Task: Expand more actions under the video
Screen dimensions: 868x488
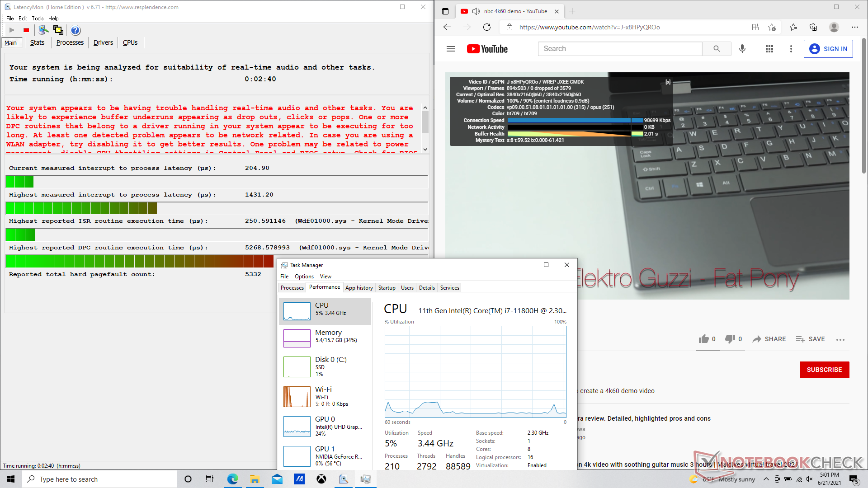Action: pos(840,339)
